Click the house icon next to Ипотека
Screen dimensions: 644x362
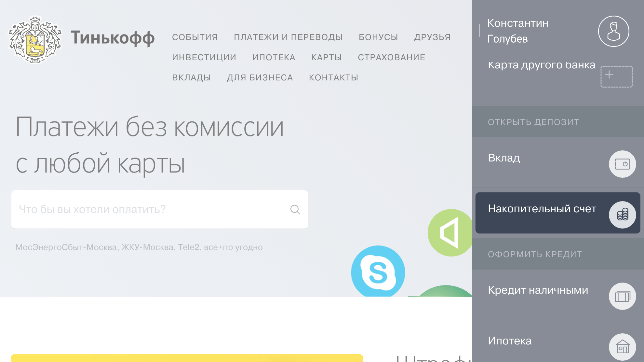click(x=622, y=347)
